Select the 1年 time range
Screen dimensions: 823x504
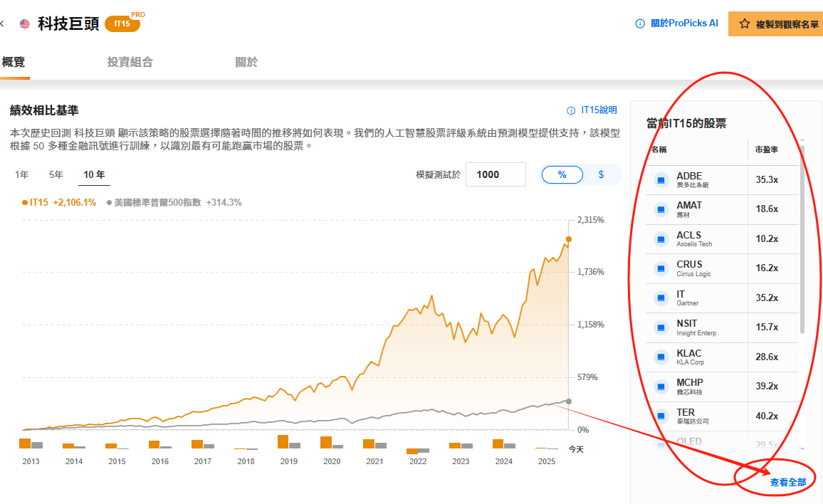point(21,174)
